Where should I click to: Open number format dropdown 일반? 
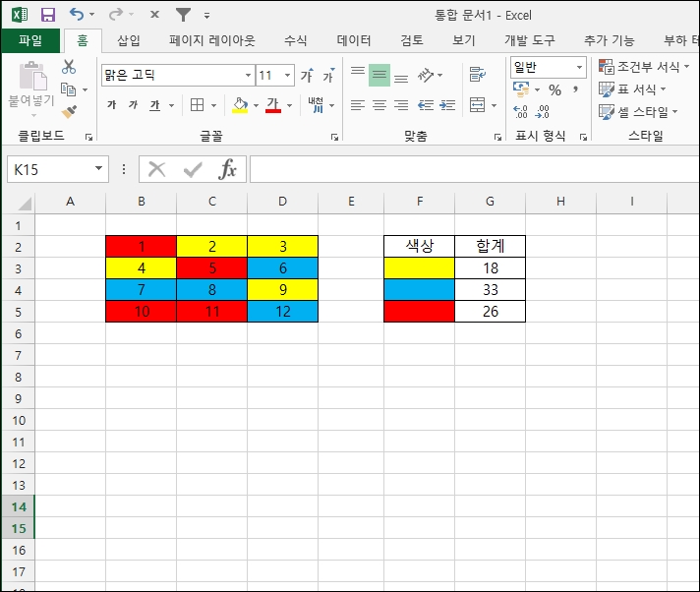(x=579, y=67)
